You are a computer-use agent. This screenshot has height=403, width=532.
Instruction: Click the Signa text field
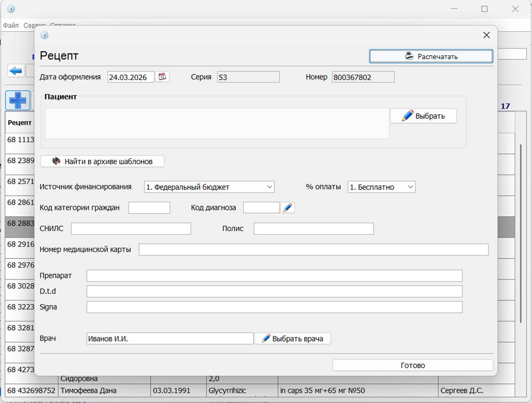(274, 307)
